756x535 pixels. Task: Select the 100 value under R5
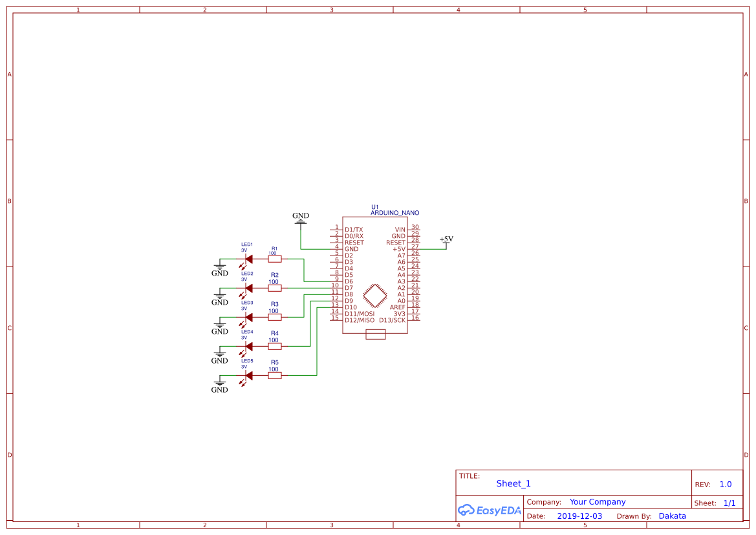pyautogui.click(x=274, y=369)
